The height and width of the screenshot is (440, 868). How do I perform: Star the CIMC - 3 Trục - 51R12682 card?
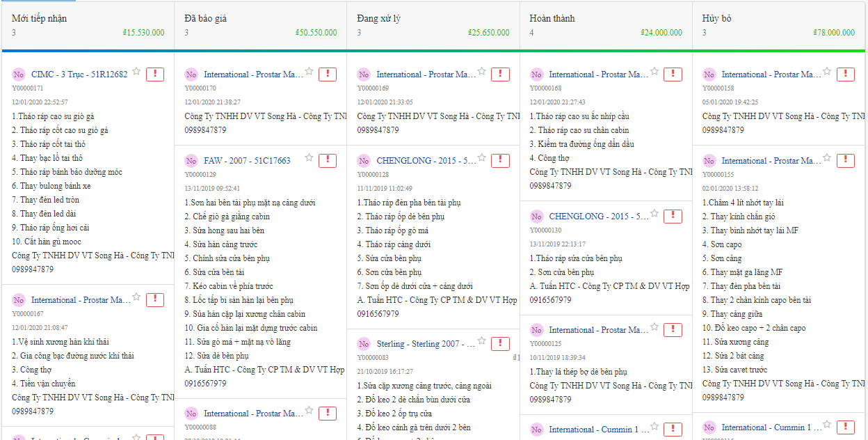136,72
